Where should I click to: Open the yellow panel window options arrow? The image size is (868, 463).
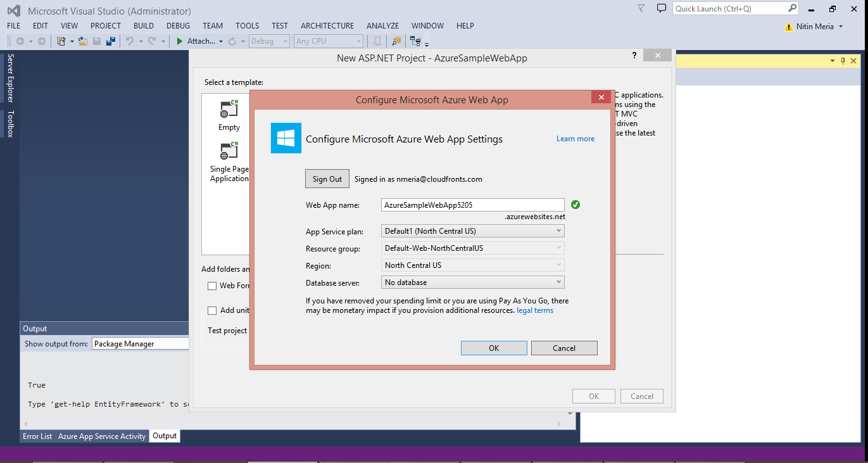tap(833, 61)
